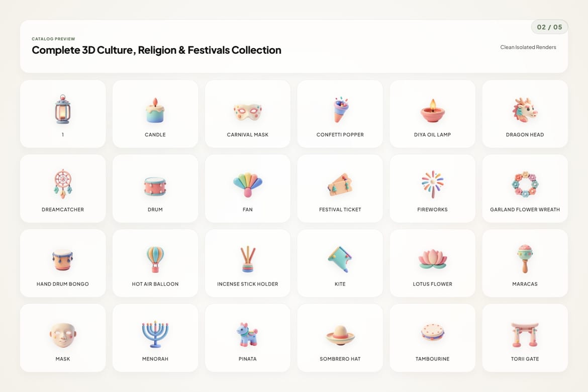Viewport: 588px width, 392px height.
Task: Click the DIYA OIL LAMP caption
Action: point(432,135)
